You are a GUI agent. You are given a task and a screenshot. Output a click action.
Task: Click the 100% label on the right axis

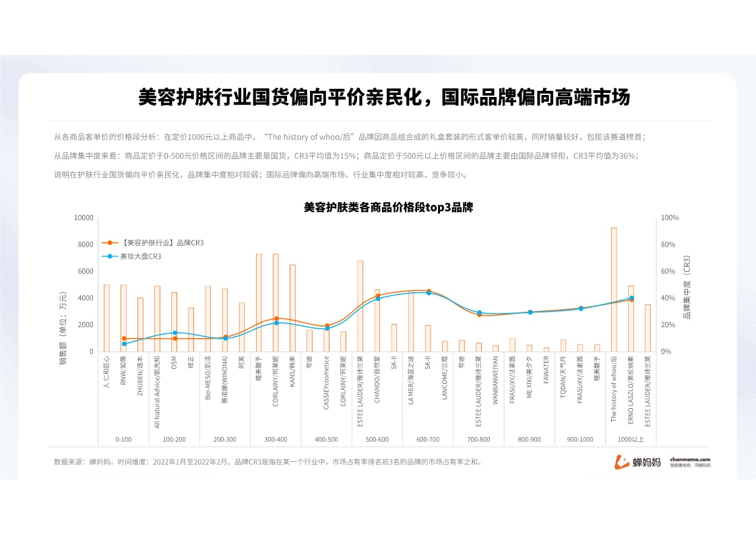click(670, 218)
